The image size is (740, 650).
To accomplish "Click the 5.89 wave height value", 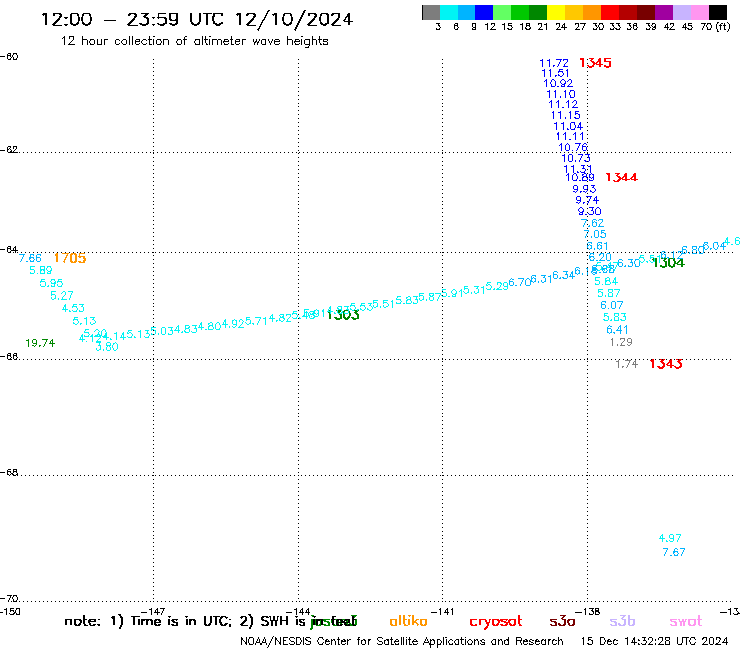I will point(41,270).
